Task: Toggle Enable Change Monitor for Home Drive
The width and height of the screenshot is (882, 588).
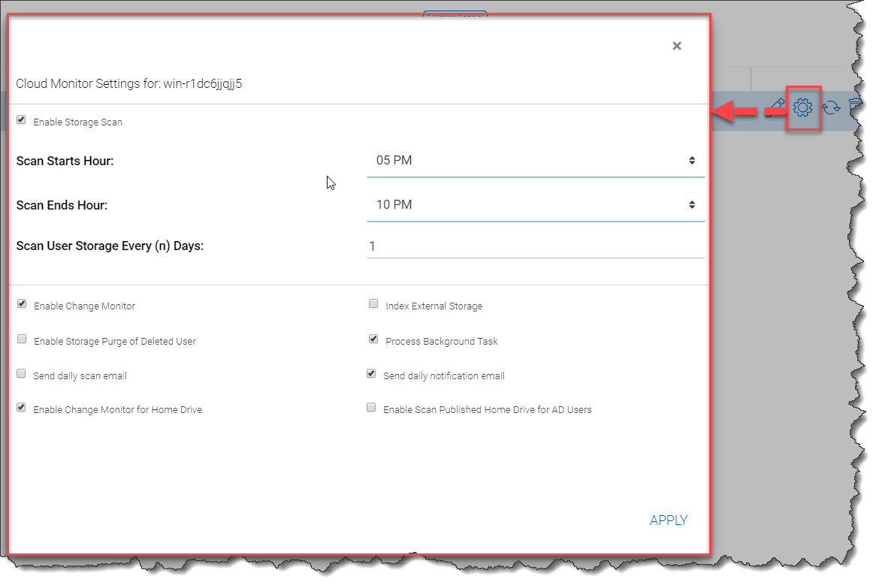Action: tap(21, 408)
